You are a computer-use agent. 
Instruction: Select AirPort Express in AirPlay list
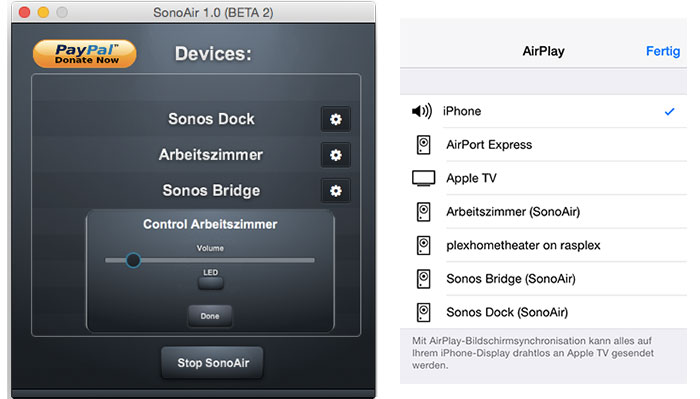(543, 145)
